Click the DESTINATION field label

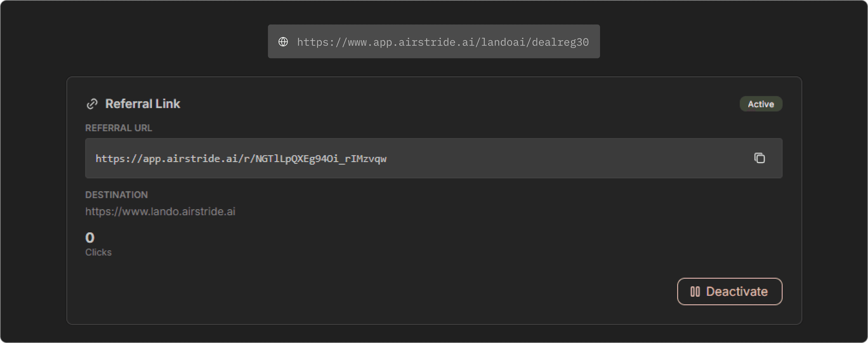[117, 195]
